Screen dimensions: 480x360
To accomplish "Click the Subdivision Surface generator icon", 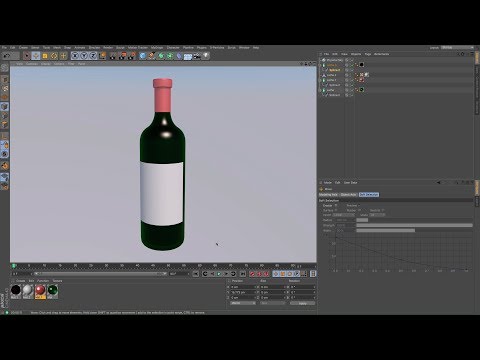I will coord(161,56).
